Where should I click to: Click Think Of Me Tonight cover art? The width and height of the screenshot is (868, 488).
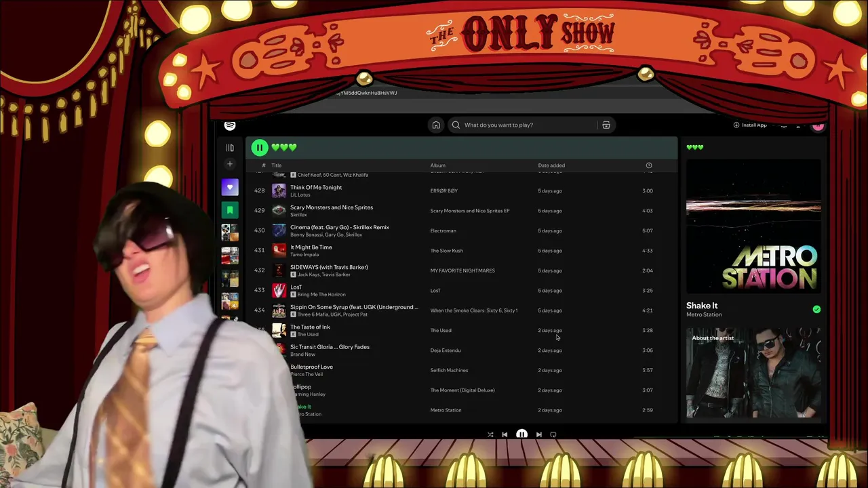(279, 190)
